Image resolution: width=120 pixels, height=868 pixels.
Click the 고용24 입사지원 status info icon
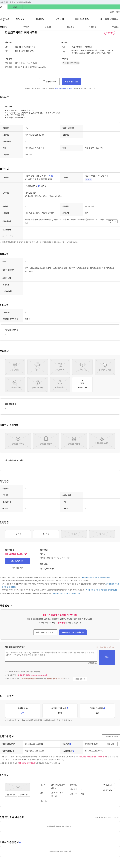click(x=104, y=708)
